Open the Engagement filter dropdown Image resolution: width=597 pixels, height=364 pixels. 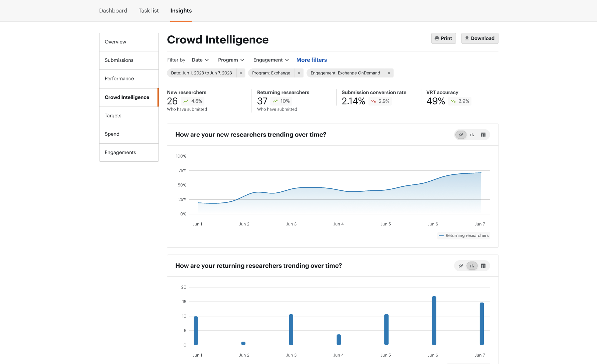[271, 60]
